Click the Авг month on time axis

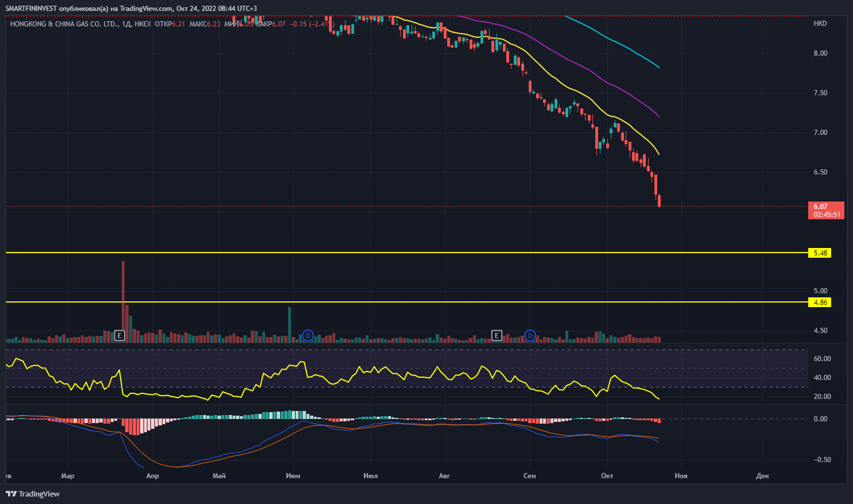tap(444, 476)
